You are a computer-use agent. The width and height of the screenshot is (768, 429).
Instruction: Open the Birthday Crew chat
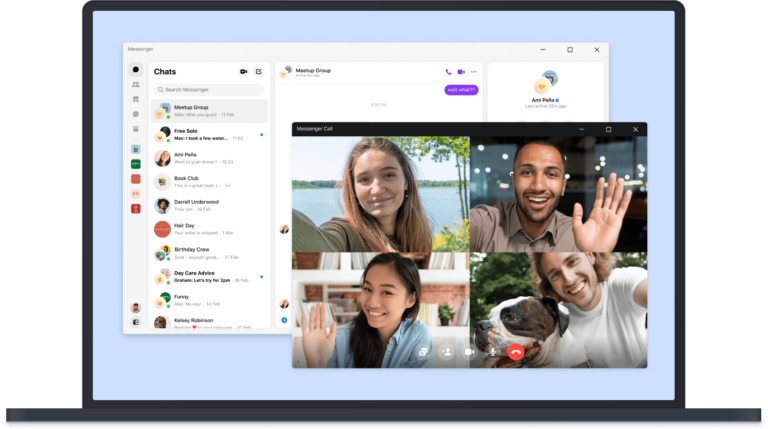[209, 253]
